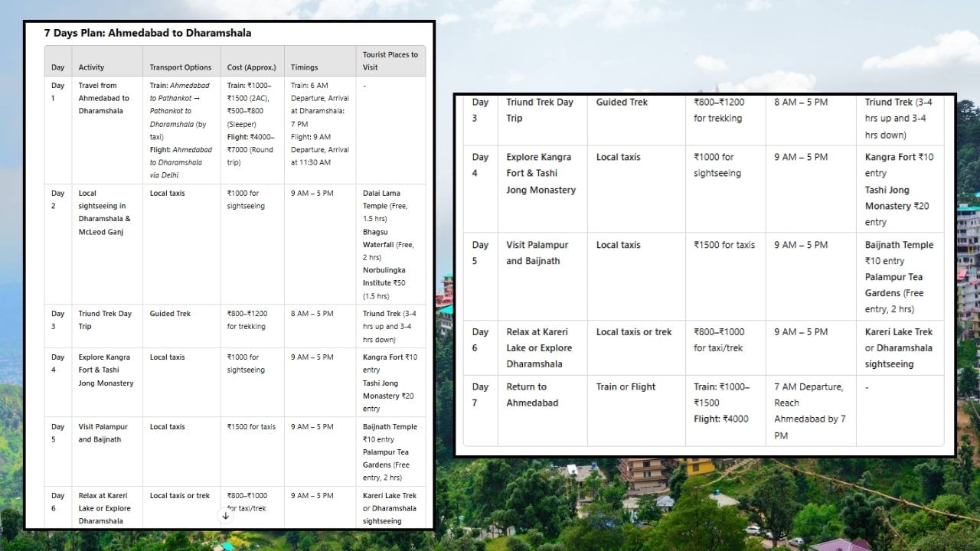Select 'Triund Trek Day Trip' in left table
980x551 pixels.
(x=105, y=320)
